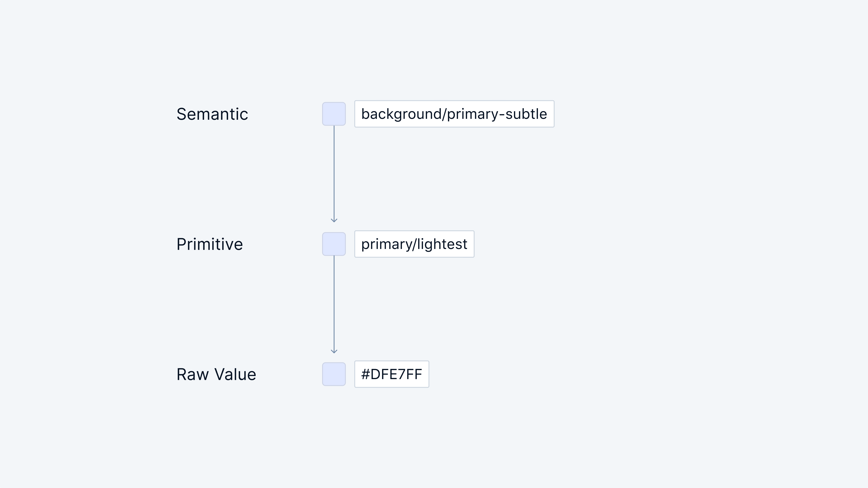
Task: Click "primary-subtle" text in the semantic token
Action: 497,114
